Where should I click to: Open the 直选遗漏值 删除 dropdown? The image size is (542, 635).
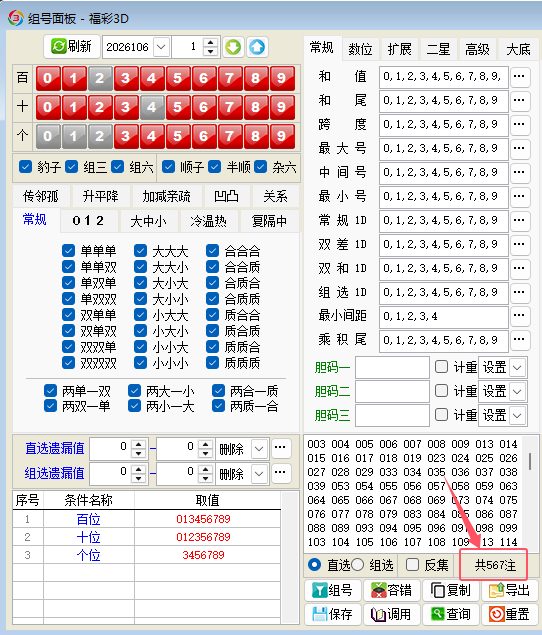click(x=259, y=449)
